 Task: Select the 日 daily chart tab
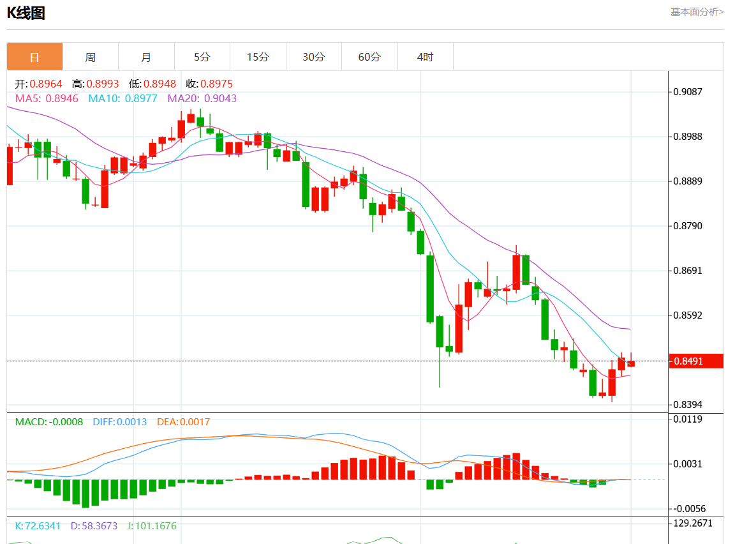[34, 57]
